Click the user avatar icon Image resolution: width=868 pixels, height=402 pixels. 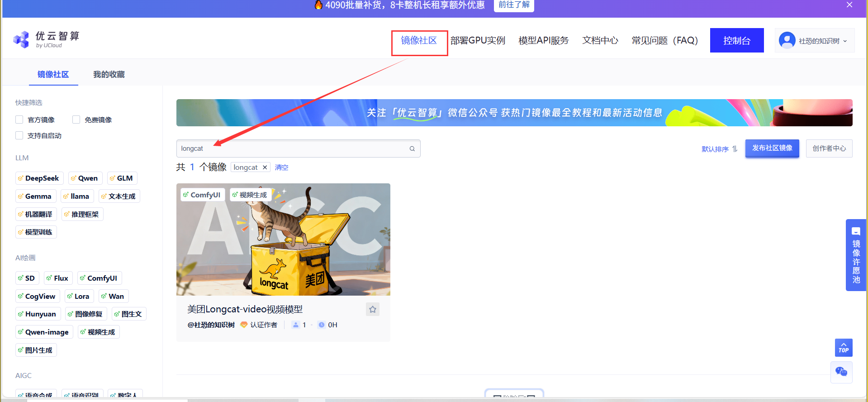[x=787, y=40]
